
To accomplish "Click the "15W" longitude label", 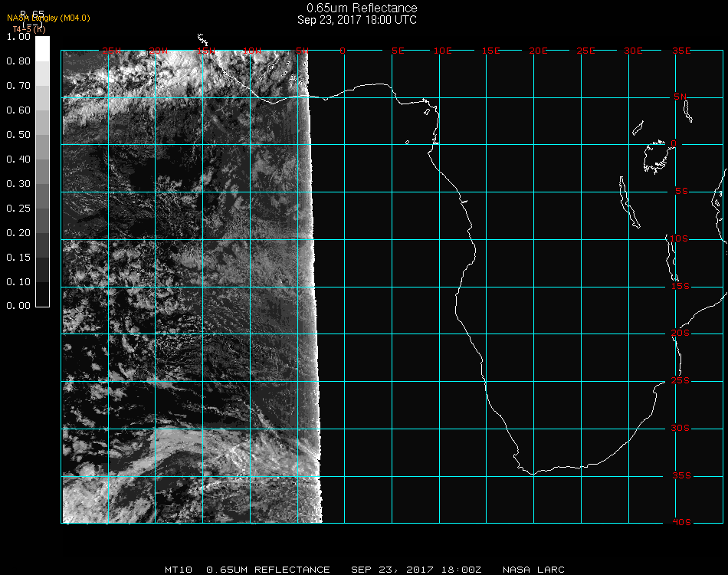I will point(206,51).
